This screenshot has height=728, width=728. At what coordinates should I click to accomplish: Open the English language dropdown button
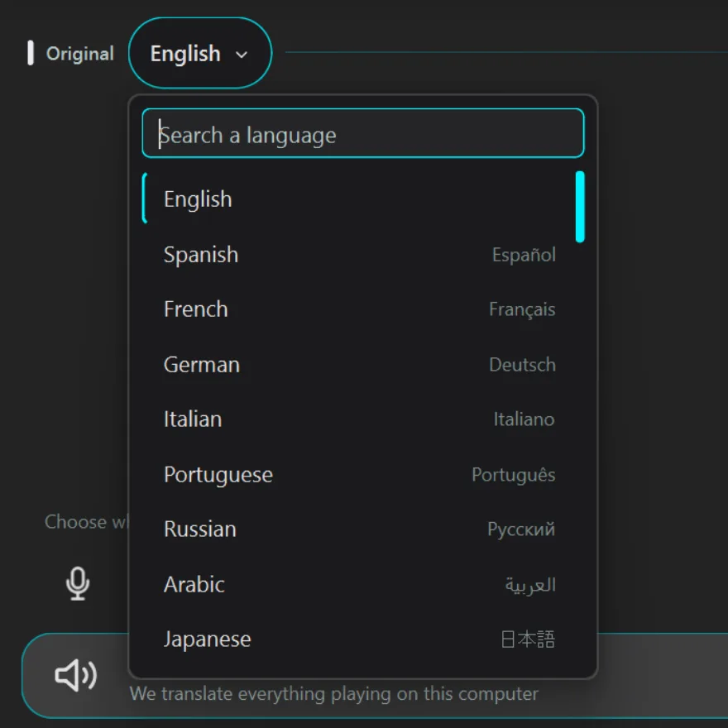point(199,54)
